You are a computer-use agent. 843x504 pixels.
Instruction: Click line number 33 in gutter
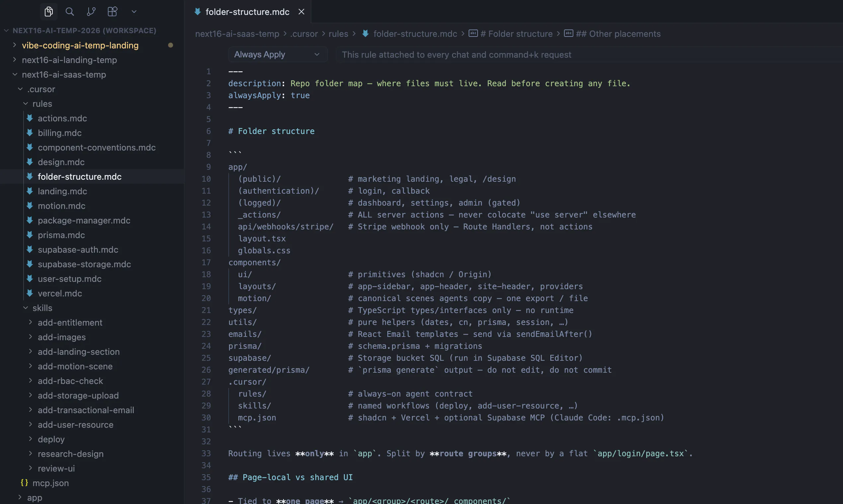click(206, 453)
